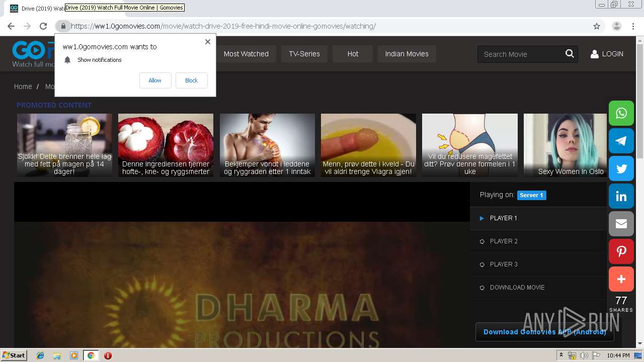
Task: Allow notifications from ww1.0gomovies.com
Action: point(155,80)
